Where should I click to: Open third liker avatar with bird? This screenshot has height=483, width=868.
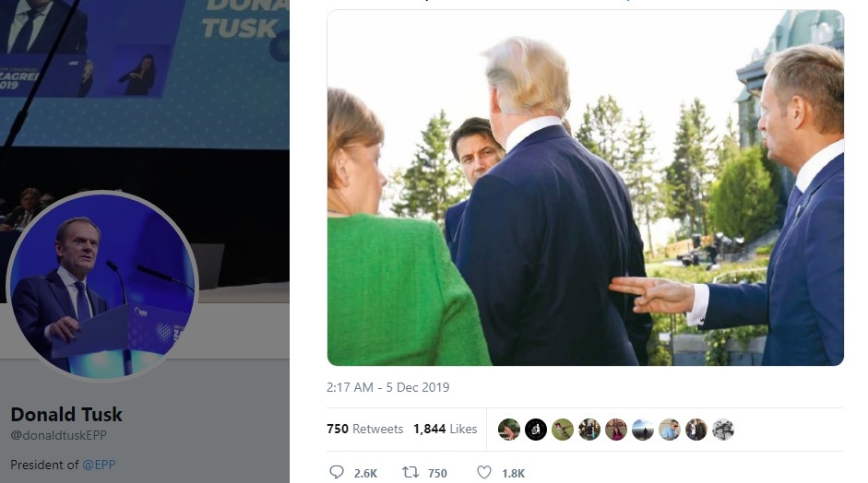coord(563,430)
